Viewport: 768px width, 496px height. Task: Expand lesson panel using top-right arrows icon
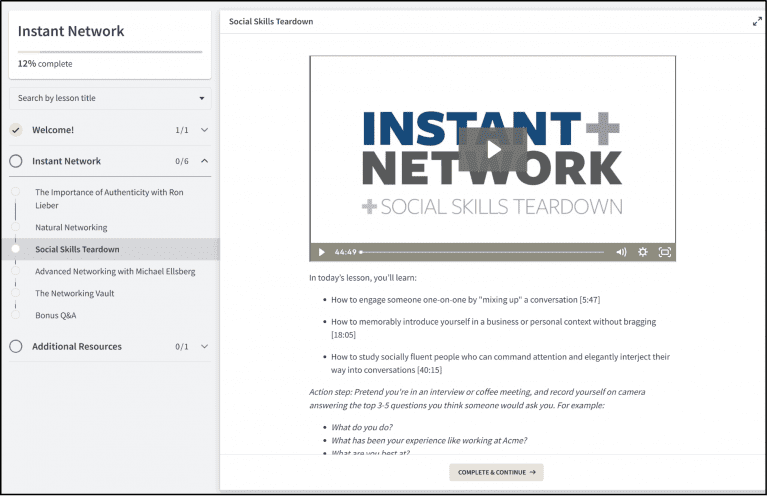(x=757, y=21)
